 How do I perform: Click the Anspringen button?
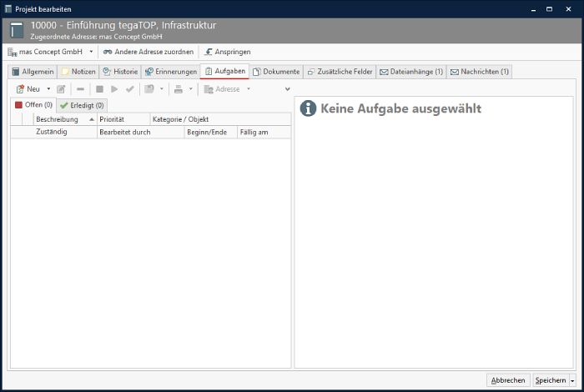228,52
